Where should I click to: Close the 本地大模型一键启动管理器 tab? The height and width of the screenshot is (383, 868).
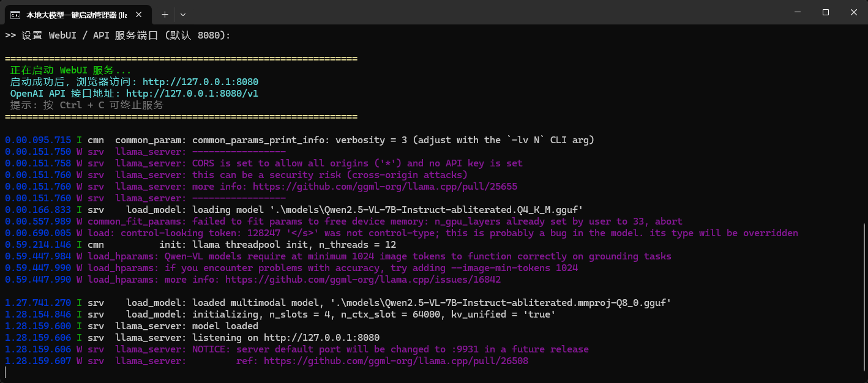point(140,14)
